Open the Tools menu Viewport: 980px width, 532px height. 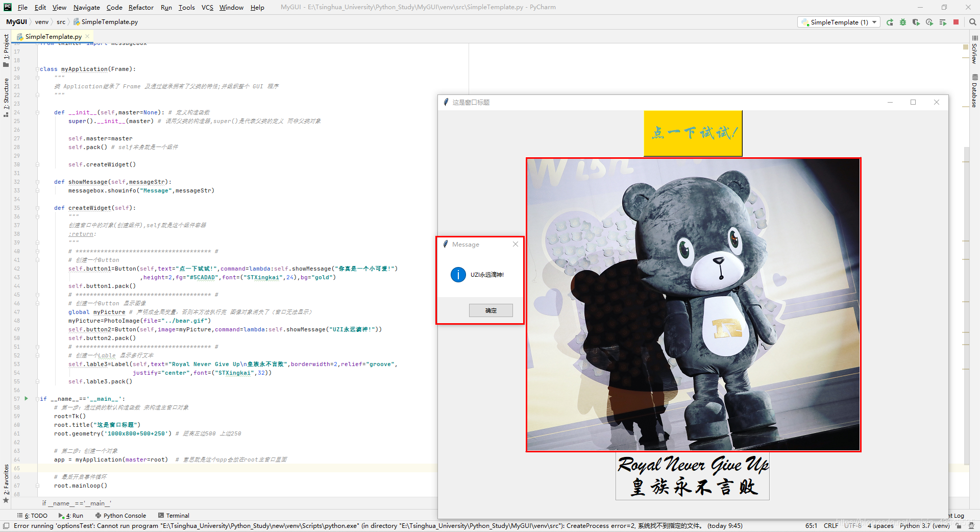coord(186,7)
